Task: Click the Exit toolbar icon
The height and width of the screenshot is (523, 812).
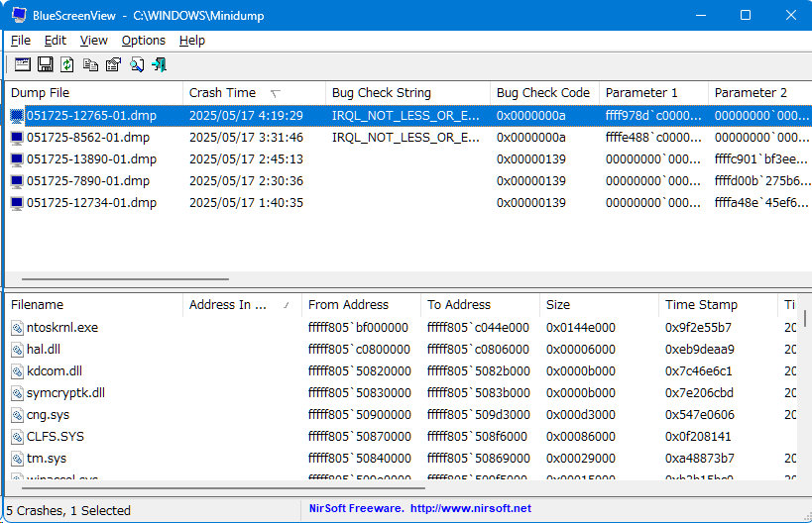Action: coord(159,64)
